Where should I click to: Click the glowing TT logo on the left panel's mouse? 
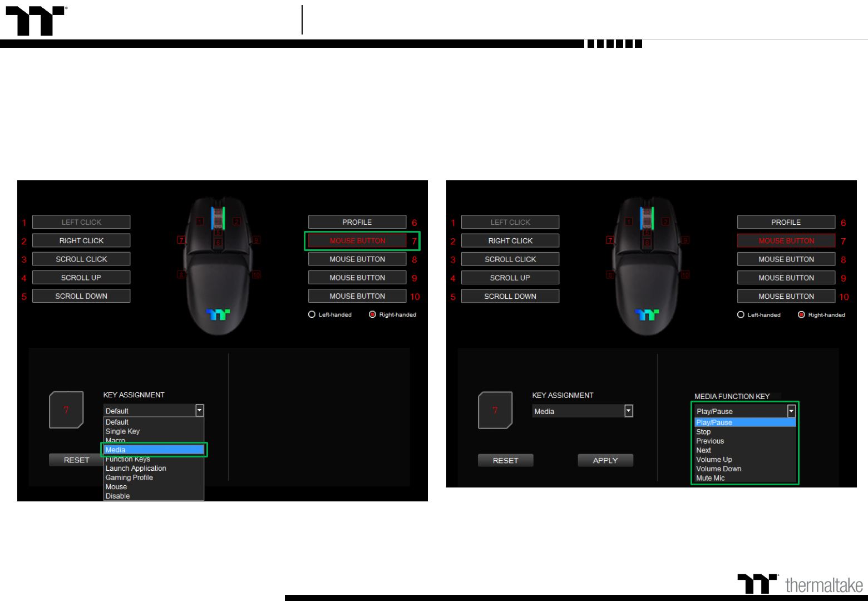pos(218,315)
